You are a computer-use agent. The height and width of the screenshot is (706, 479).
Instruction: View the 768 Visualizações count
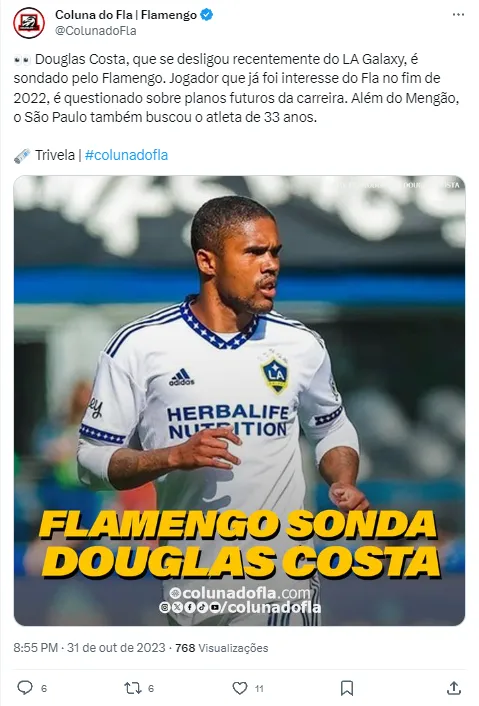[221, 648]
